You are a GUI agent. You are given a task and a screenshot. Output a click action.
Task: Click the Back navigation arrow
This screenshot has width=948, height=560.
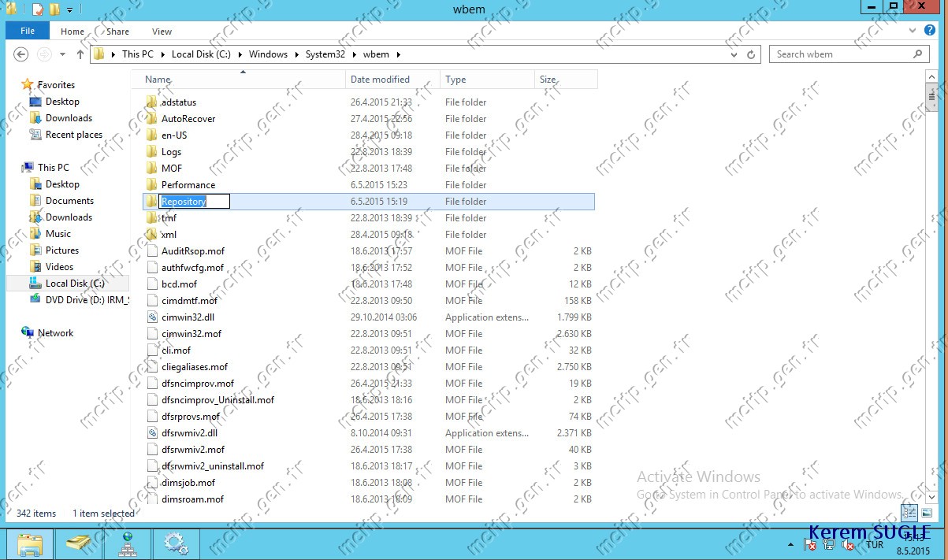21,54
